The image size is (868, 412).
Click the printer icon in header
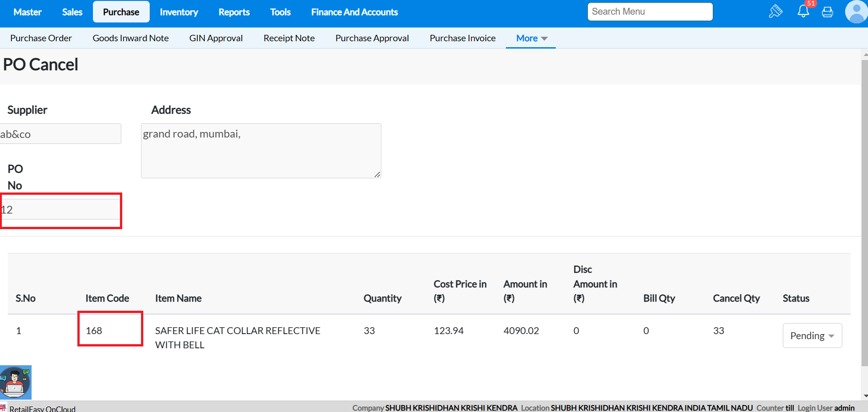click(827, 12)
